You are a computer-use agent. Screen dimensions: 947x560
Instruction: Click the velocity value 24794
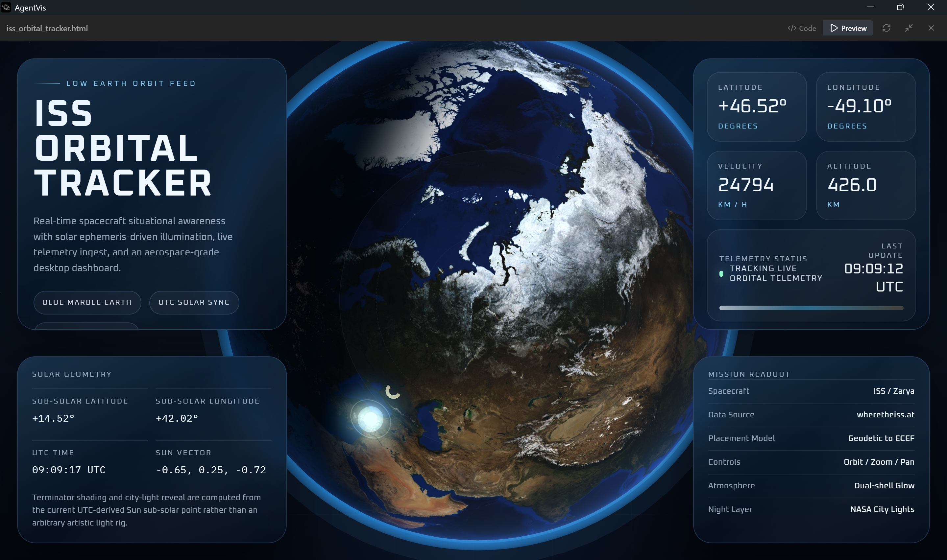(745, 185)
